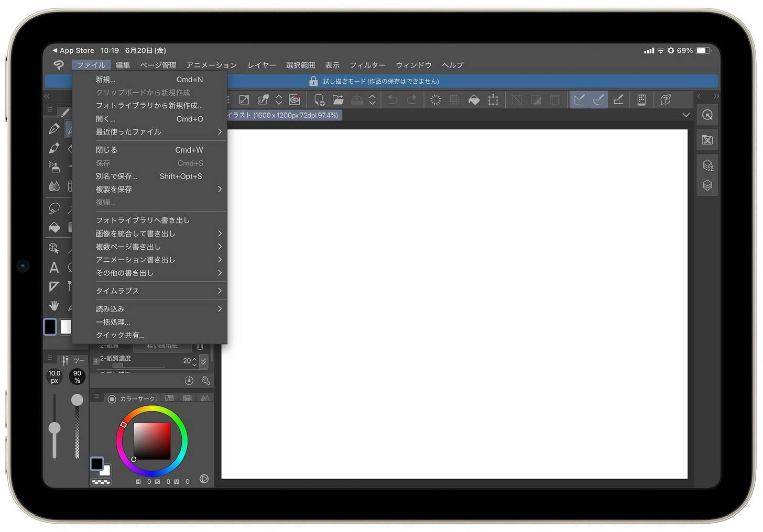
Task: Toggle snap to grid toolbar button
Action: pos(618,99)
